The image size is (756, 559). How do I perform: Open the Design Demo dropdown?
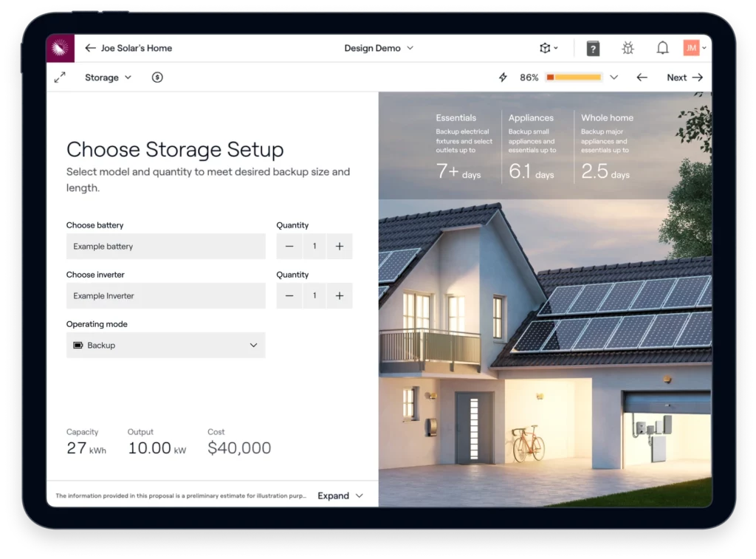(x=379, y=48)
